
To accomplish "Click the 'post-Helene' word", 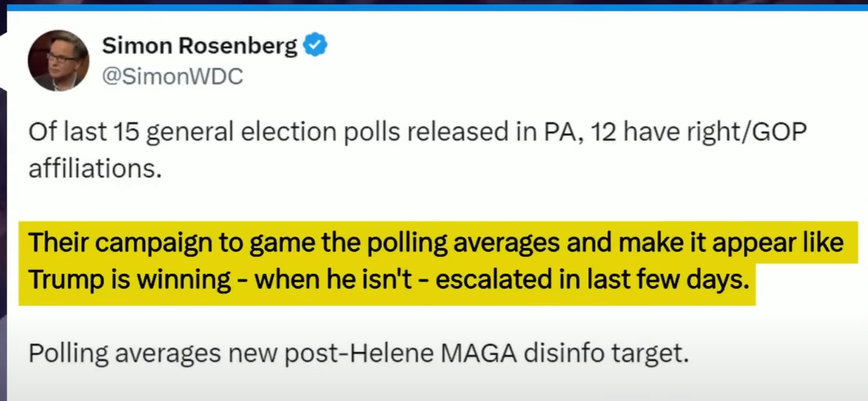I will pos(359,354).
